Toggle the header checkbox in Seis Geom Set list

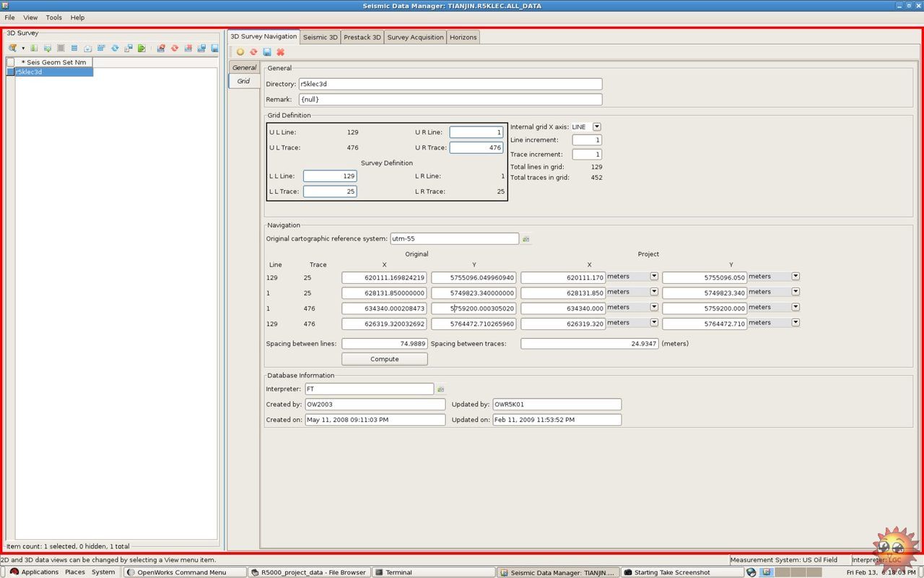(11, 62)
